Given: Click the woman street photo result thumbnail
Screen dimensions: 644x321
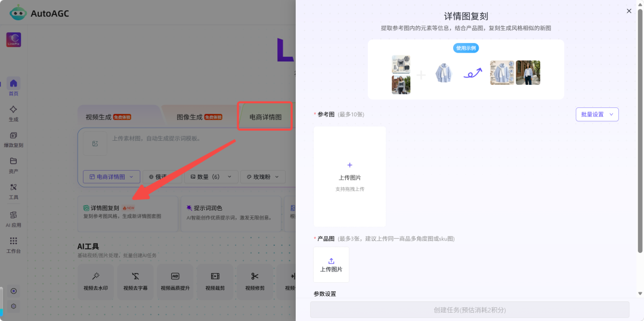Looking at the screenshot, I should (528, 73).
